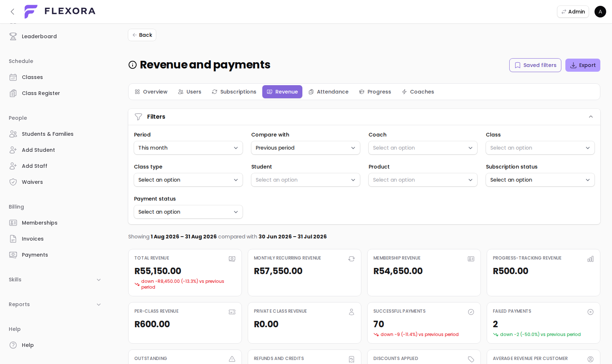Collapse the Filters panel chevron
This screenshot has height=364, width=612.
point(591,117)
